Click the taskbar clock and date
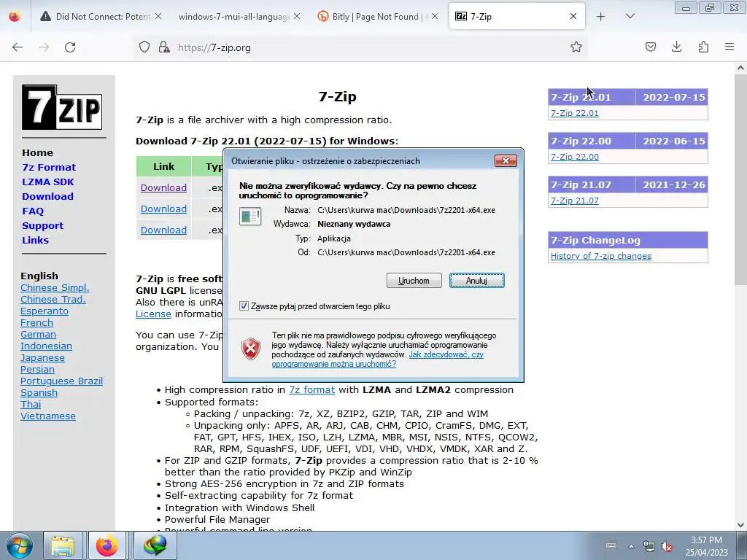 [706, 546]
